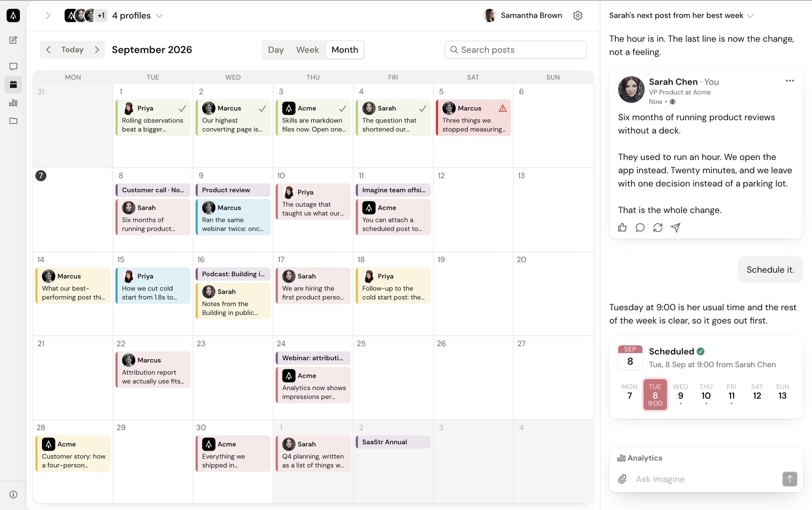
Task: Go to next month with right arrow
Action: click(97, 50)
